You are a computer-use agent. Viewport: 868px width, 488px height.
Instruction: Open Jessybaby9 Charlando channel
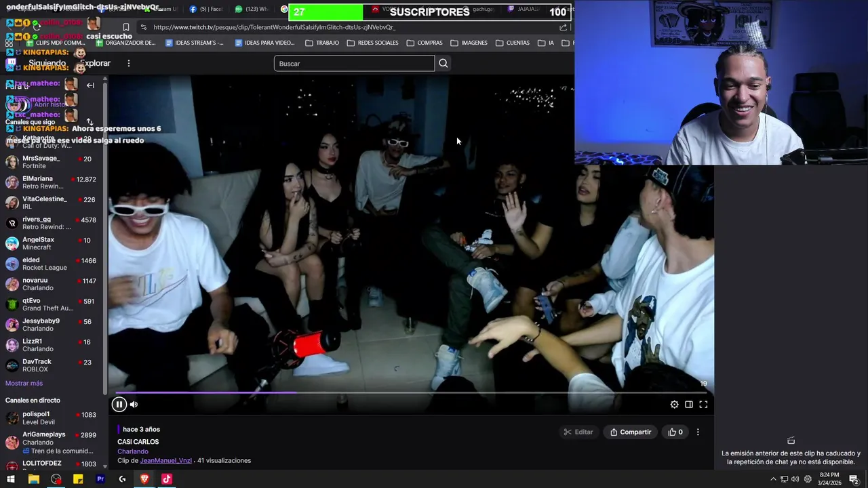click(51, 325)
